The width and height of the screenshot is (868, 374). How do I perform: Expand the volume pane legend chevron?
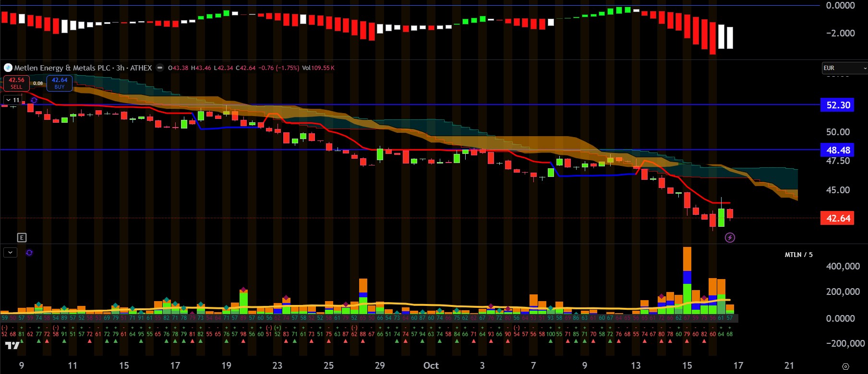[10, 253]
